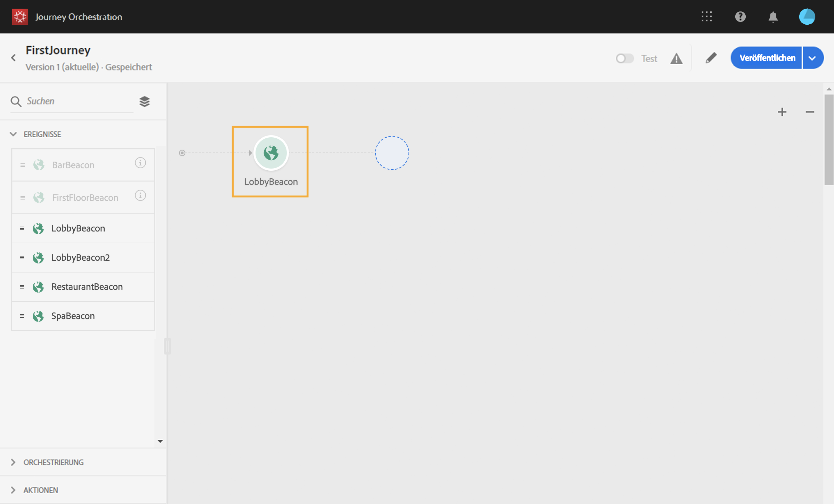Viewport: 834px width, 504px height.
Task: Toggle the Test mode switch
Action: 625,58
